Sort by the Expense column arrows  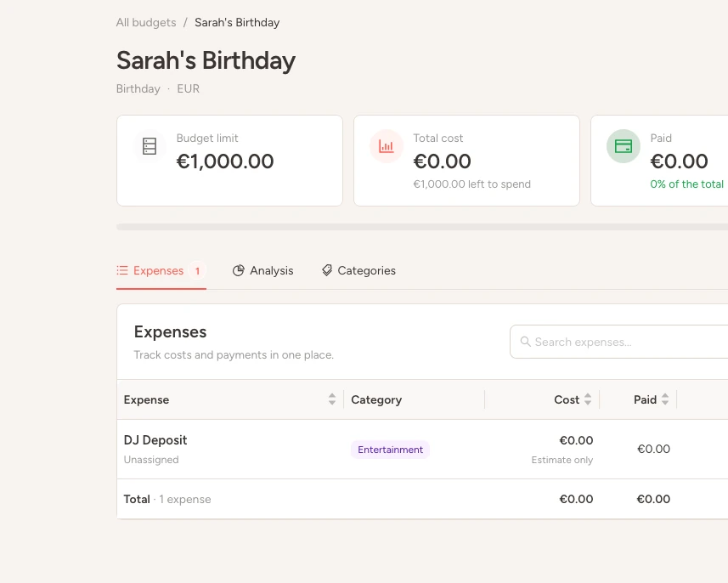332,399
